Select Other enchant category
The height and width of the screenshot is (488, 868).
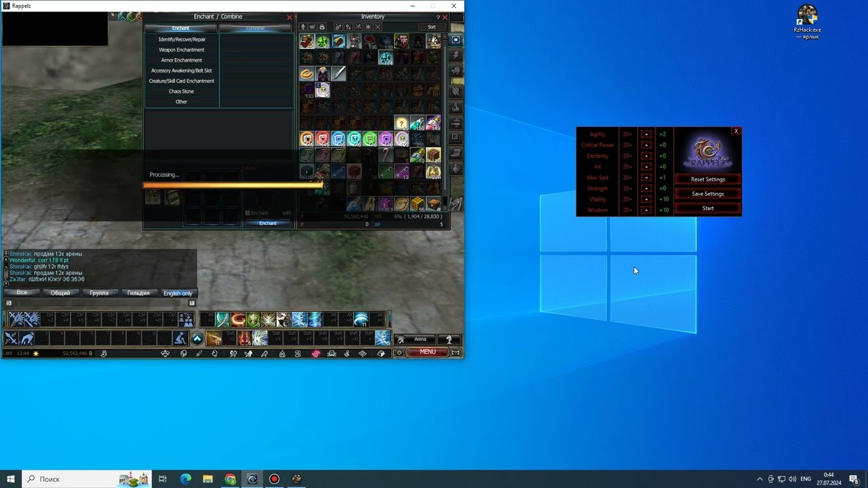tap(182, 102)
